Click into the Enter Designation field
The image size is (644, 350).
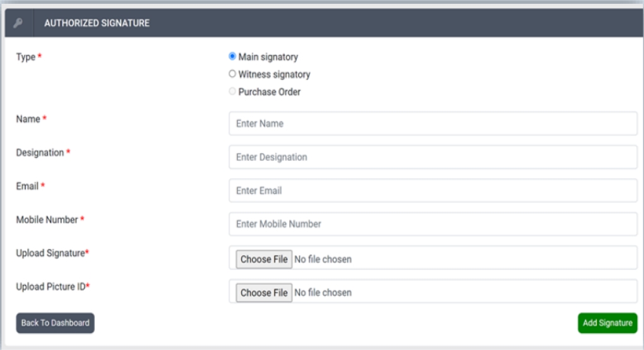[x=432, y=157]
